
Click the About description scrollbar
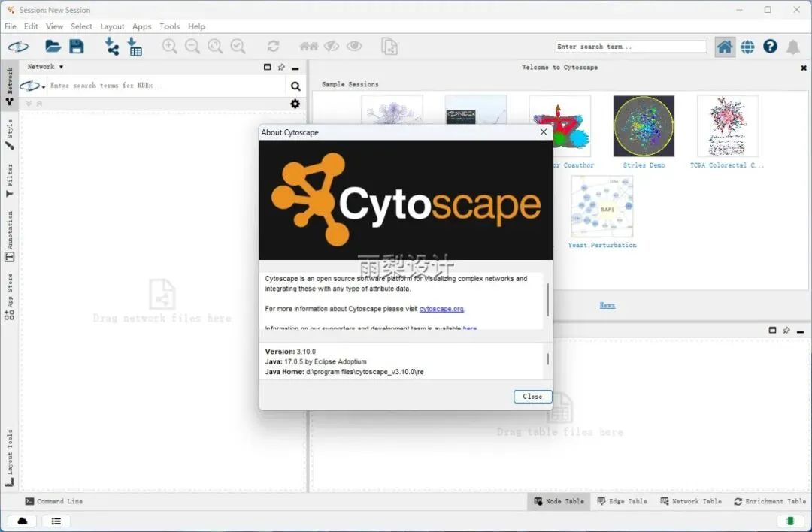pos(548,300)
